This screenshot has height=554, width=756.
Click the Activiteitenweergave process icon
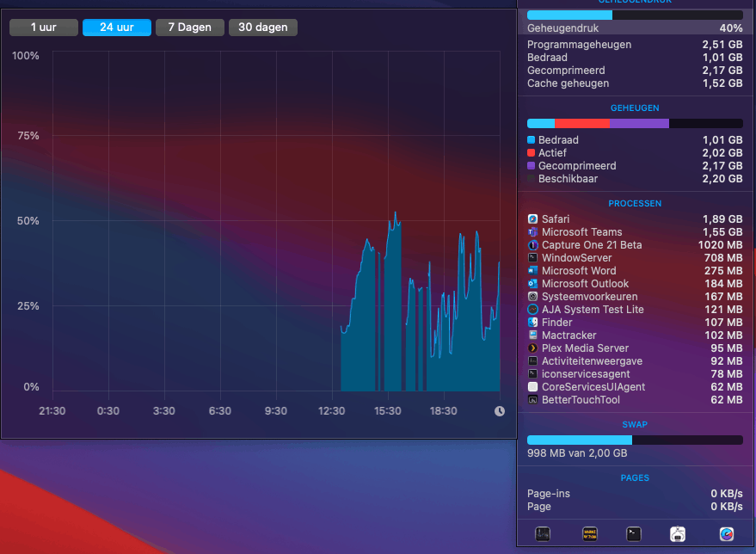532,361
